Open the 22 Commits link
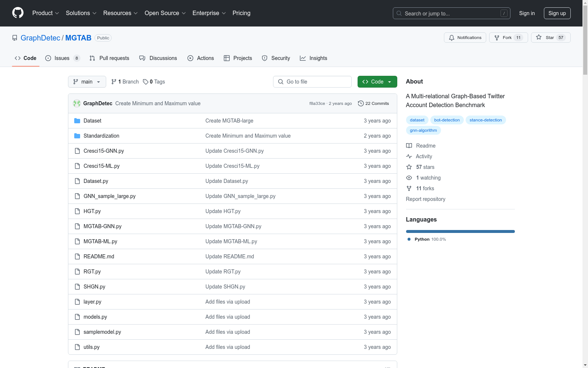 (373, 103)
